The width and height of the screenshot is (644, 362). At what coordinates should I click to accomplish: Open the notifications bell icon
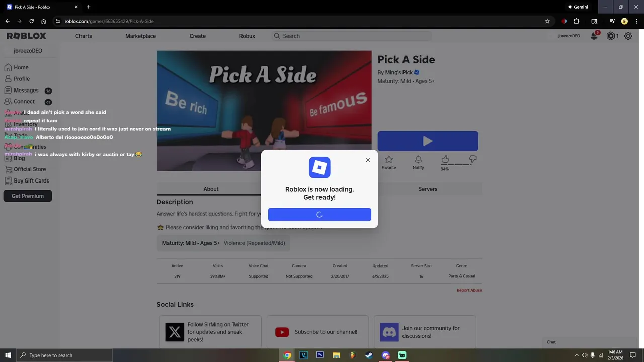594,36
